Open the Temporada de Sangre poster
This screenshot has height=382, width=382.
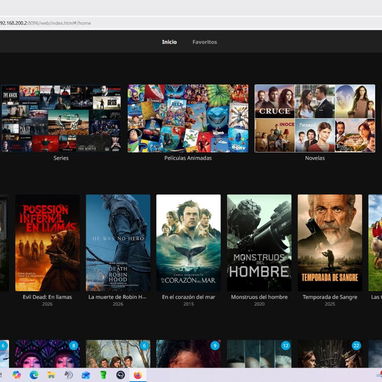(330, 243)
